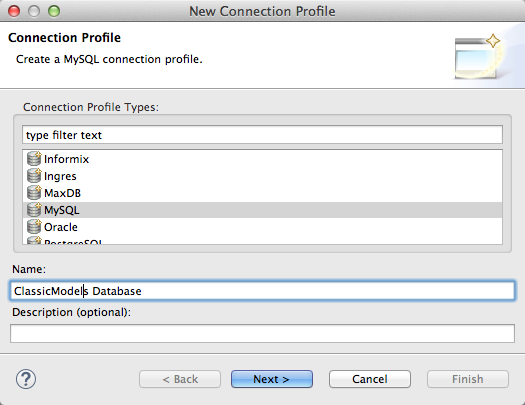Click the Name field with ClassicModels Database
525x405 pixels.
[x=262, y=291]
